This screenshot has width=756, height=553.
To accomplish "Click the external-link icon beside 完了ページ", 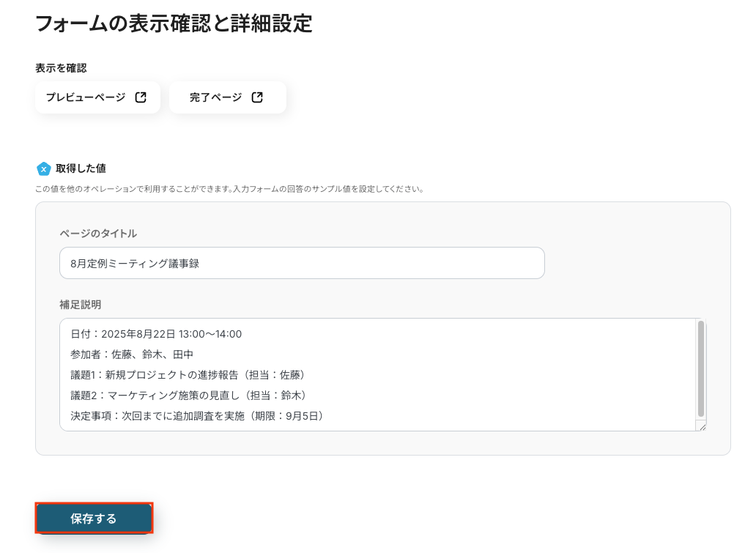I will [x=257, y=97].
